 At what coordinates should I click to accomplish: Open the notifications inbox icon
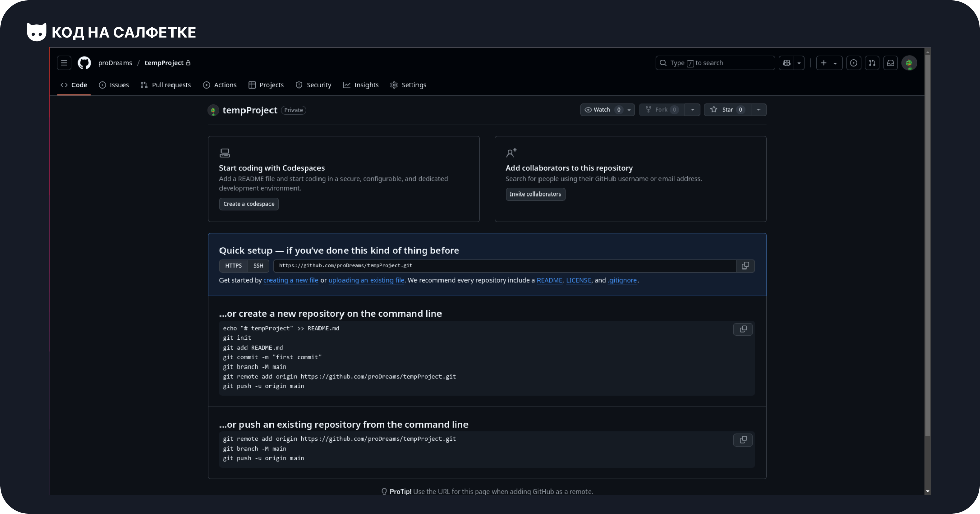[891, 63]
